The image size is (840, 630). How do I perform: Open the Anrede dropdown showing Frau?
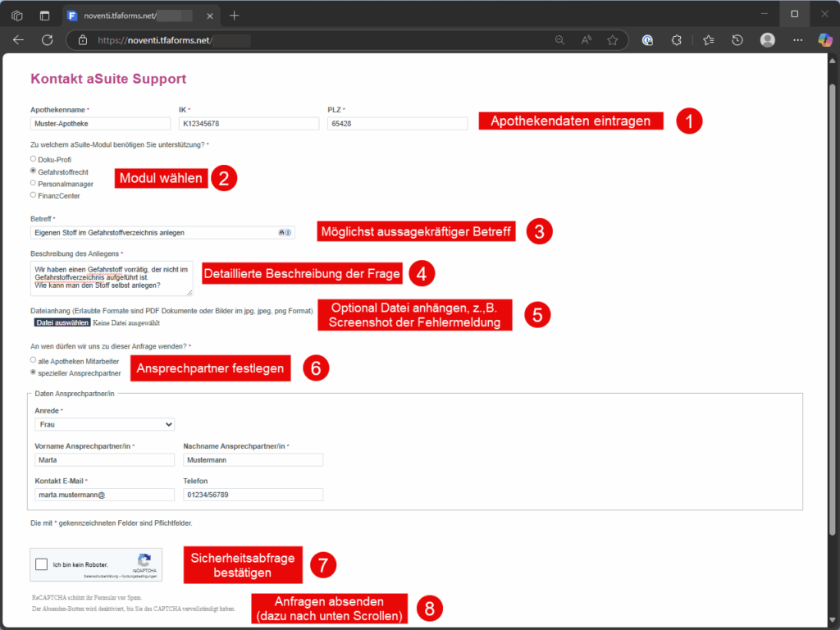pos(104,424)
